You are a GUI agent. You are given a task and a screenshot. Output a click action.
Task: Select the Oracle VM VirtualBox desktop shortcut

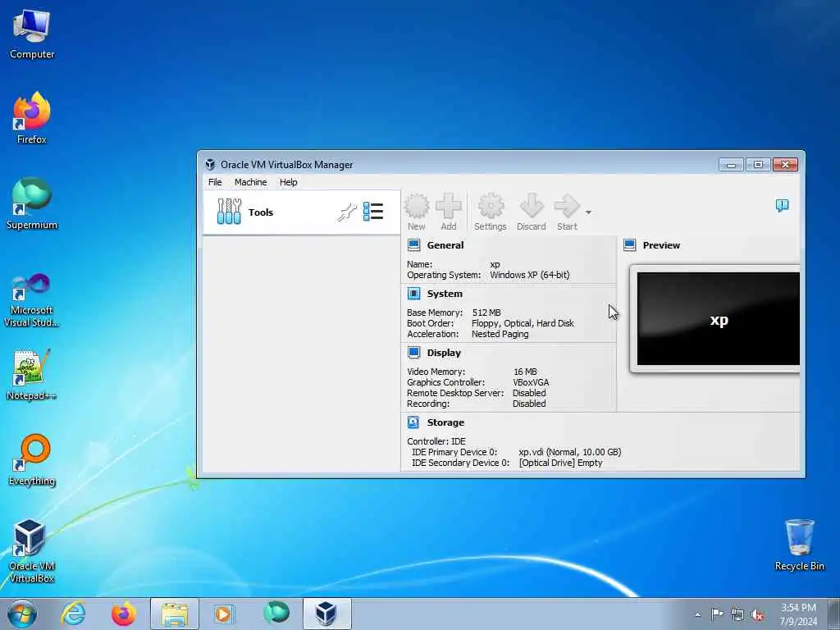(x=32, y=550)
